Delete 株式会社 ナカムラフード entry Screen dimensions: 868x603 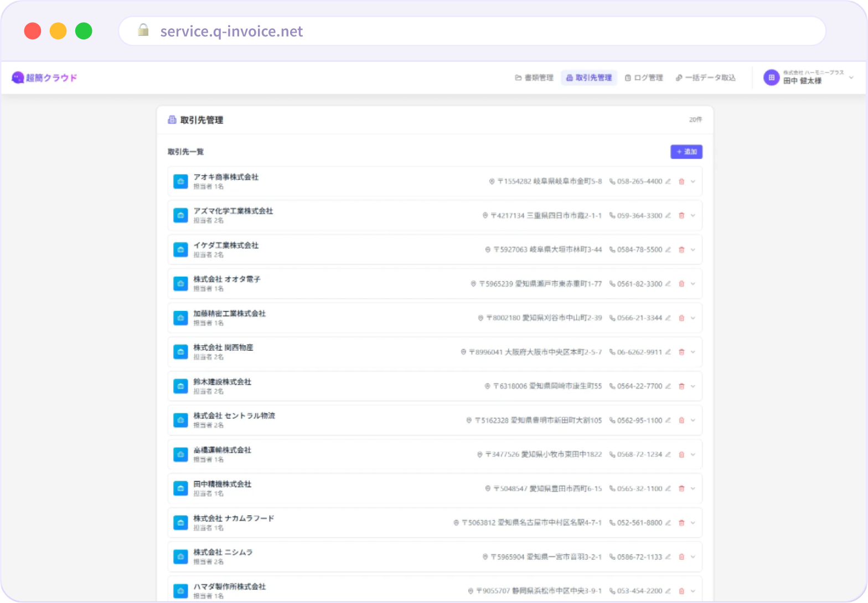[x=681, y=523]
